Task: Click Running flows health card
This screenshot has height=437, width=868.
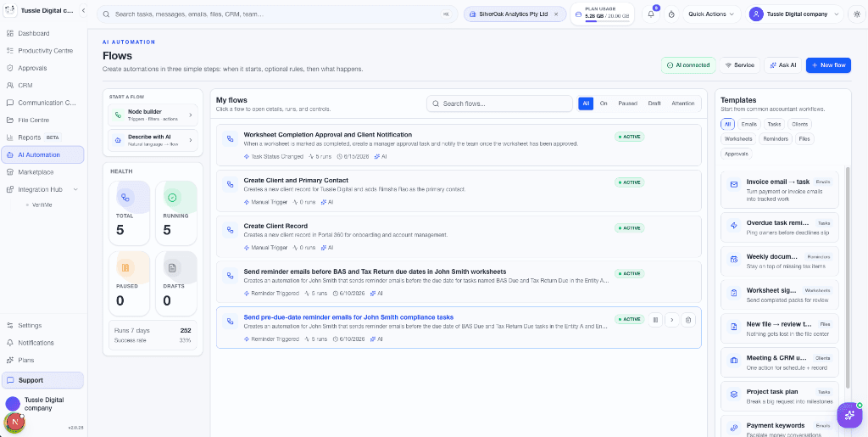Action: (176, 213)
